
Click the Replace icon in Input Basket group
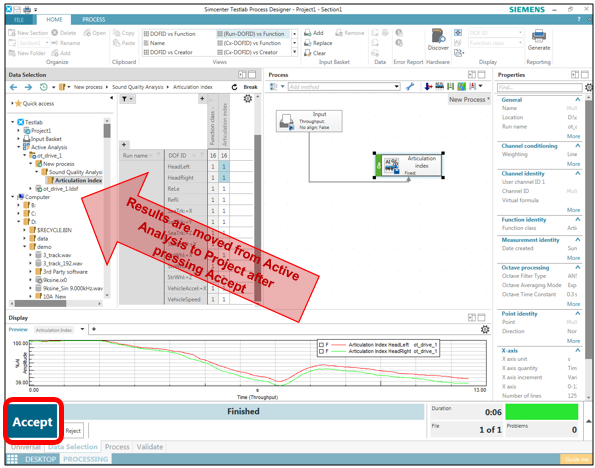coord(308,43)
